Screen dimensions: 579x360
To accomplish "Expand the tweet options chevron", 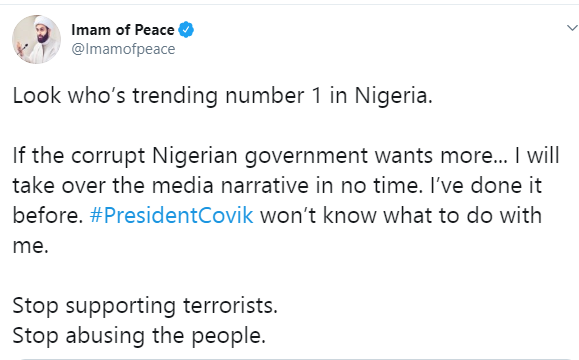I will (572, 28).
